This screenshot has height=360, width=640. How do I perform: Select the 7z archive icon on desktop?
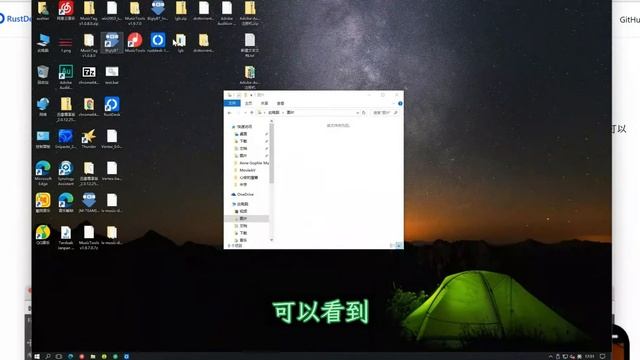click(x=89, y=75)
